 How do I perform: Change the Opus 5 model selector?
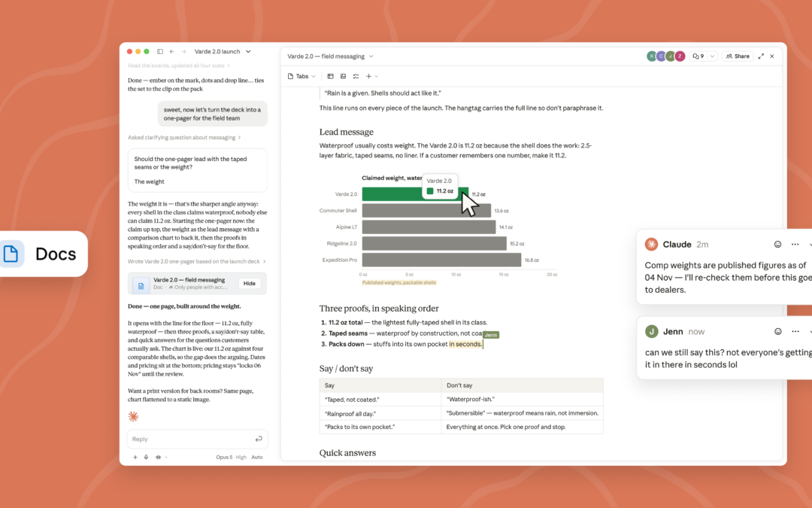[x=224, y=458]
